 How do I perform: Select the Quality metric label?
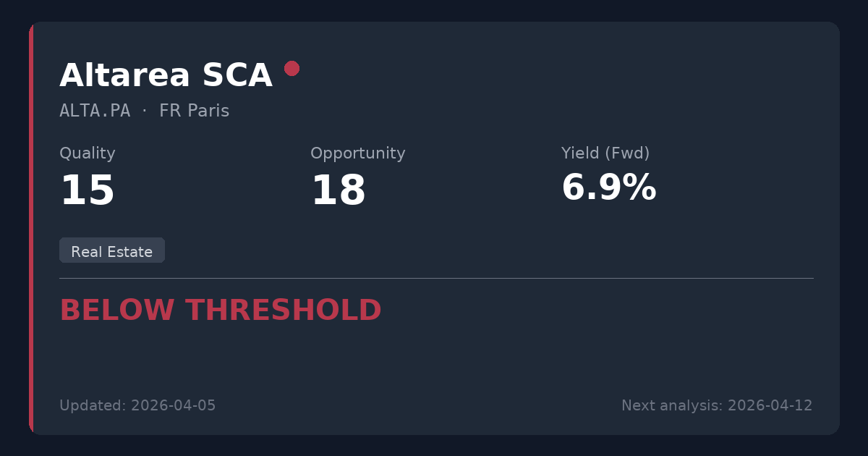[87, 153]
